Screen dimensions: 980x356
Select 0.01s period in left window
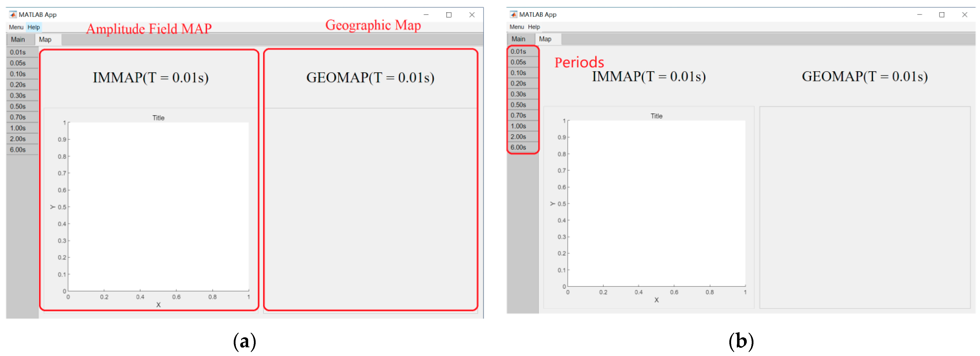click(x=18, y=52)
